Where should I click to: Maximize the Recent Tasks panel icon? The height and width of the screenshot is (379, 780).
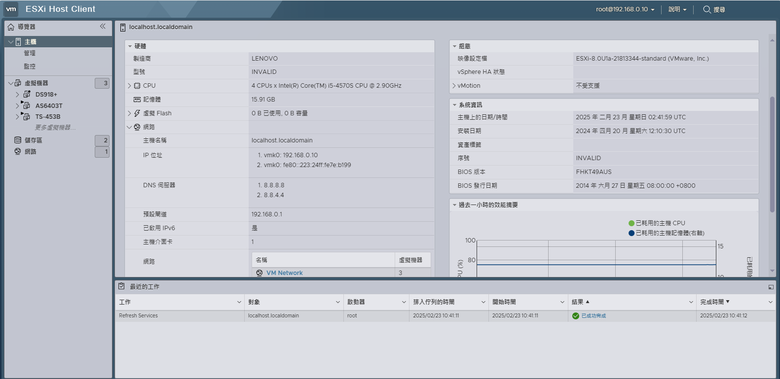[x=771, y=287]
